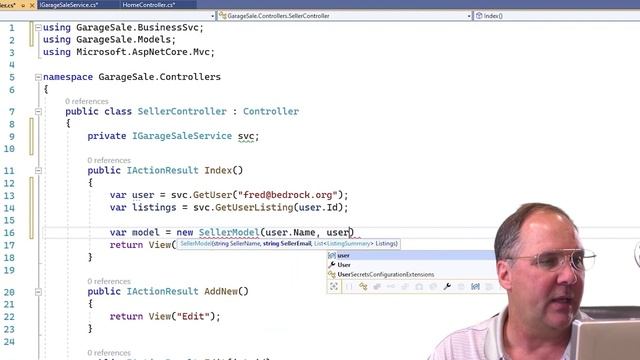
Task: Click the SellerModel type in line 16
Action: 229,232
